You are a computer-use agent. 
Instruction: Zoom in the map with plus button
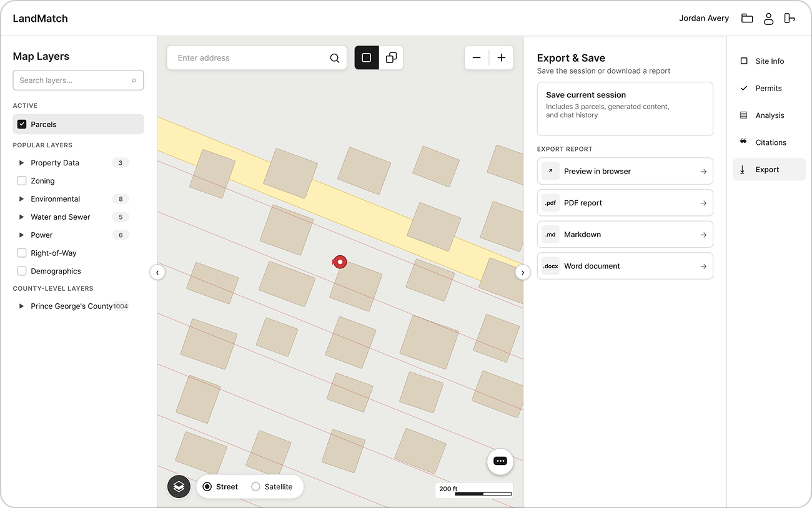tap(501, 57)
